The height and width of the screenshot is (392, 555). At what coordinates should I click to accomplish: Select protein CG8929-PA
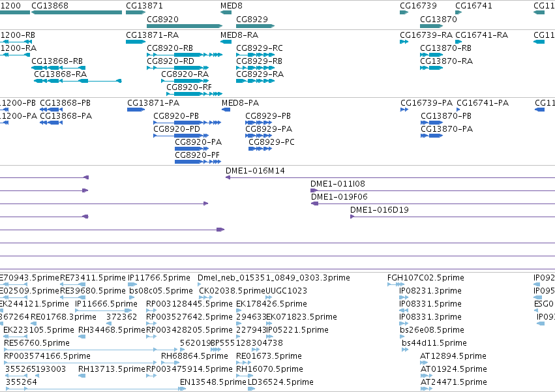point(269,129)
